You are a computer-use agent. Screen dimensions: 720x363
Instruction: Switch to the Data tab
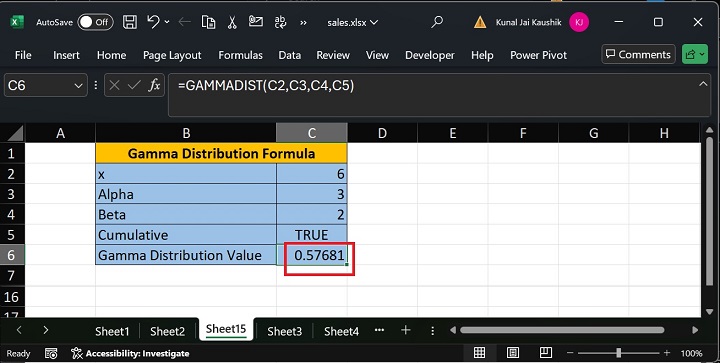tap(290, 55)
